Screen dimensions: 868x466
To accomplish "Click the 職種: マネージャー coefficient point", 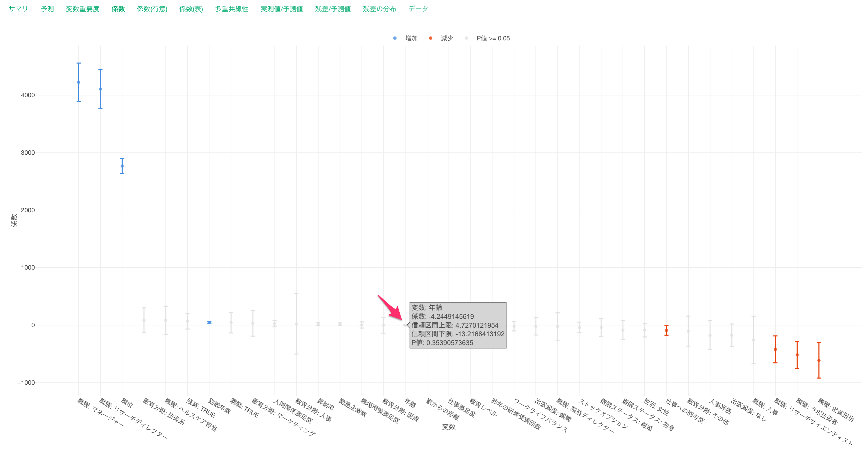I will (79, 82).
